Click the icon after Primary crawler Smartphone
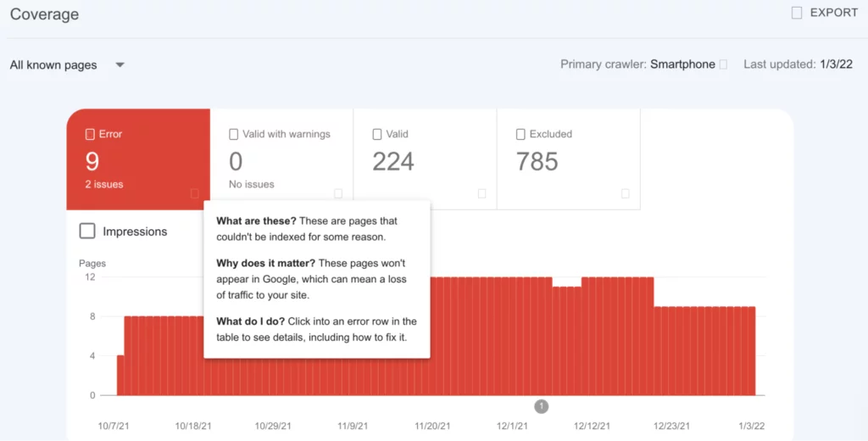 pyautogui.click(x=723, y=65)
